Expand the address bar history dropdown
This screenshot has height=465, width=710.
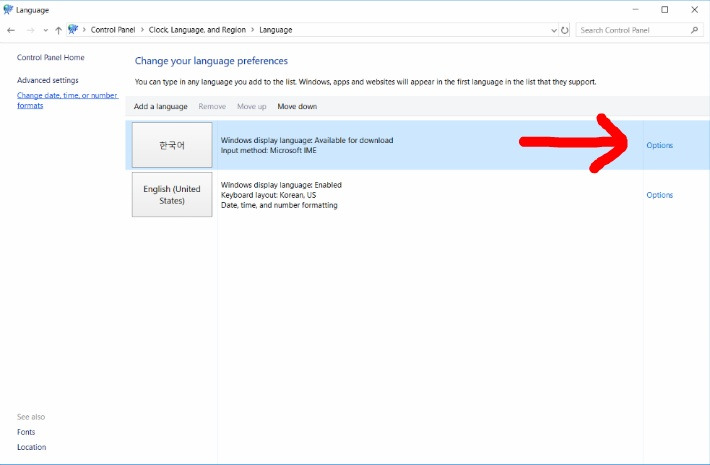click(553, 30)
